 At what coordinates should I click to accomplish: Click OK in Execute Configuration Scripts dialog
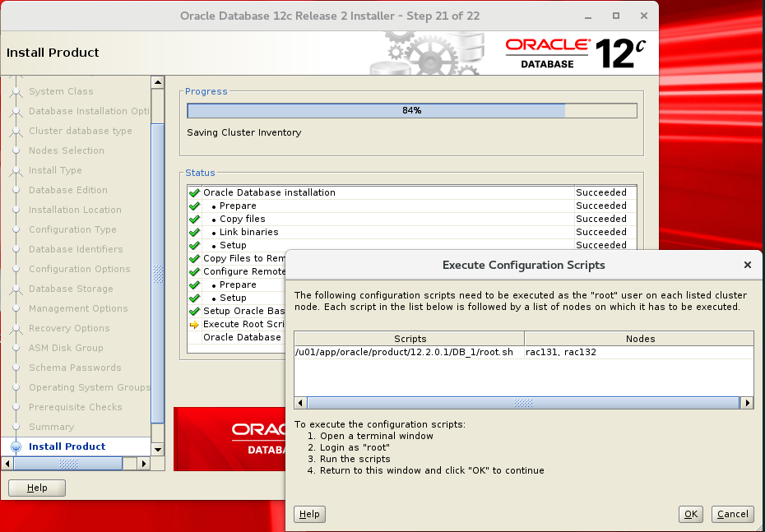690,514
